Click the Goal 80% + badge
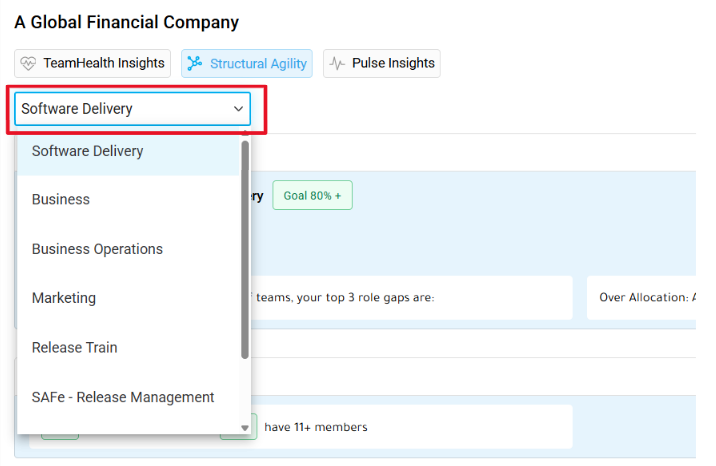Viewport: 716px width, 466px height. pos(312,195)
